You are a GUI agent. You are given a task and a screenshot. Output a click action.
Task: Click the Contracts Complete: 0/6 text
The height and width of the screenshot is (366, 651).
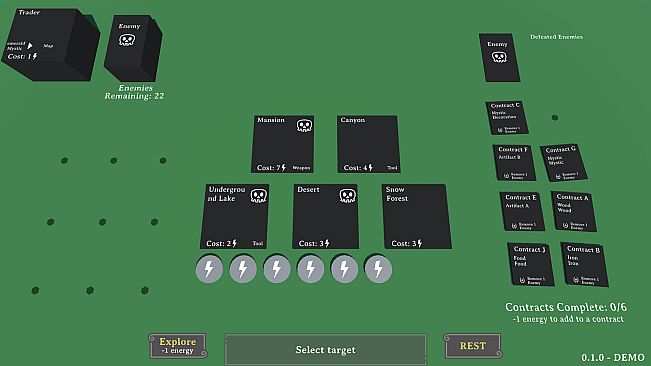point(566,307)
